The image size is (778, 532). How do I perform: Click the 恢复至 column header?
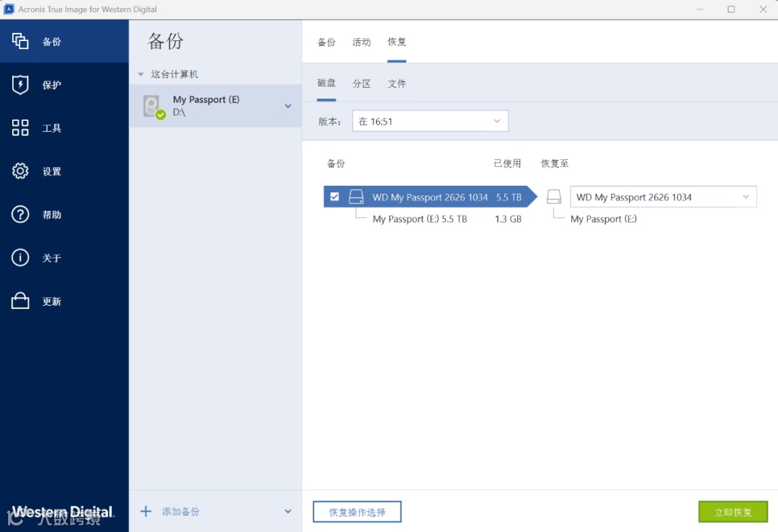pyautogui.click(x=554, y=163)
